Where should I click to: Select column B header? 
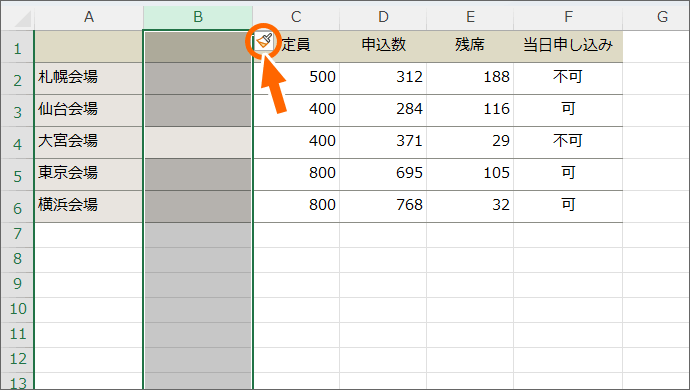[x=198, y=17]
